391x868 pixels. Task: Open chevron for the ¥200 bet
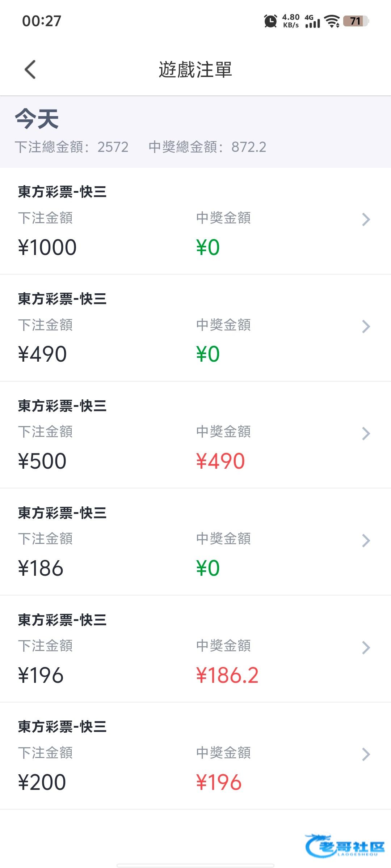point(366,754)
